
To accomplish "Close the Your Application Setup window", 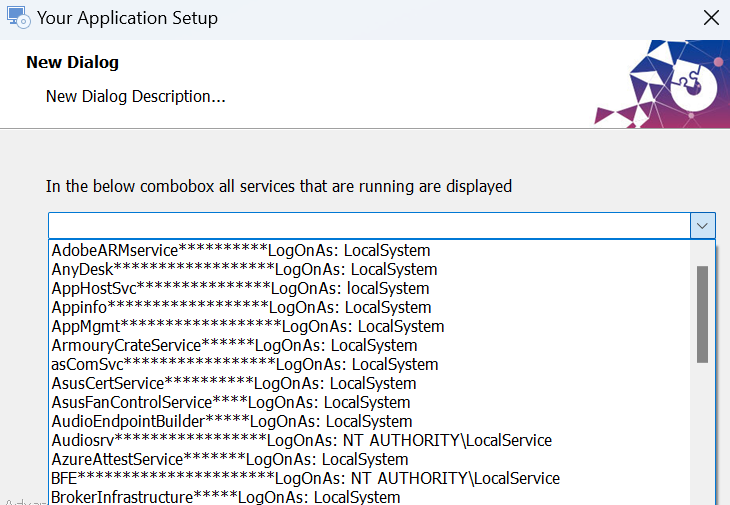I will click(x=710, y=18).
